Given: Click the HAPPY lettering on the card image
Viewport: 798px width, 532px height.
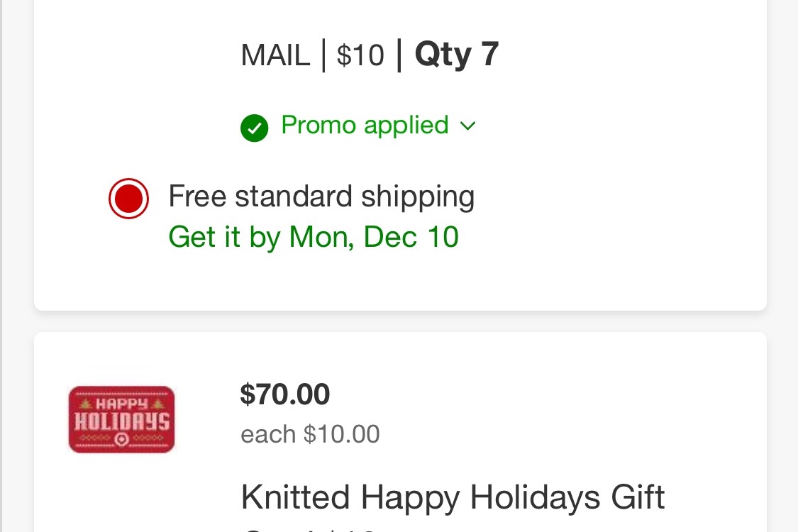Looking at the screenshot, I should pos(121,404).
